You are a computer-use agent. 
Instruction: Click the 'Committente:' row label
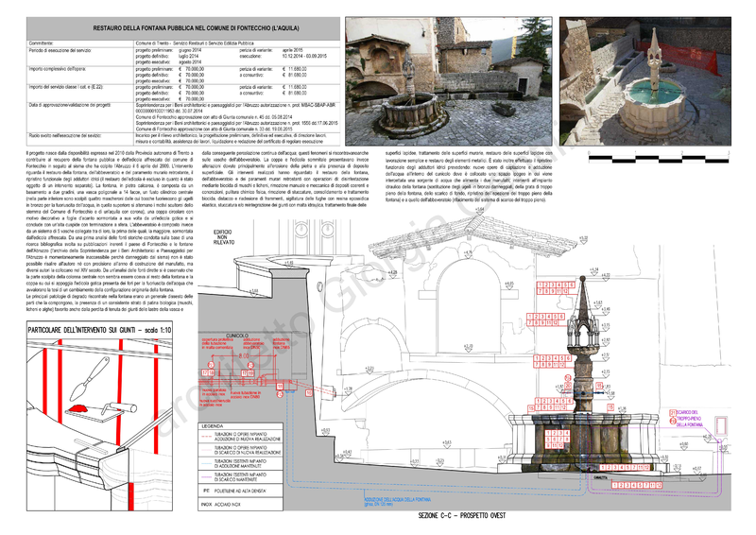coord(41,43)
